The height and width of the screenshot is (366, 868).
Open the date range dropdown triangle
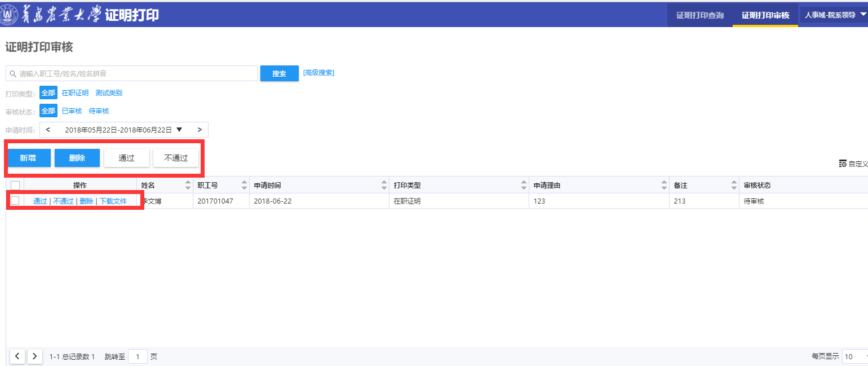click(179, 130)
